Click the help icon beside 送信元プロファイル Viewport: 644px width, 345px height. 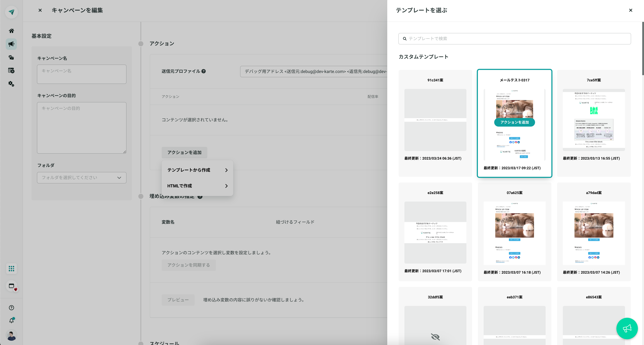point(204,71)
